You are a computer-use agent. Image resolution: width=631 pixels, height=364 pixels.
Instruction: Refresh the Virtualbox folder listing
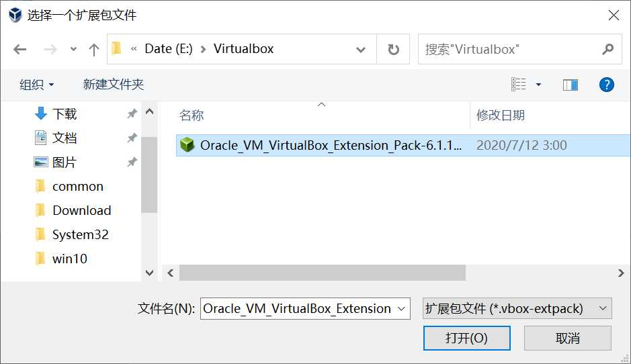point(393,50)
